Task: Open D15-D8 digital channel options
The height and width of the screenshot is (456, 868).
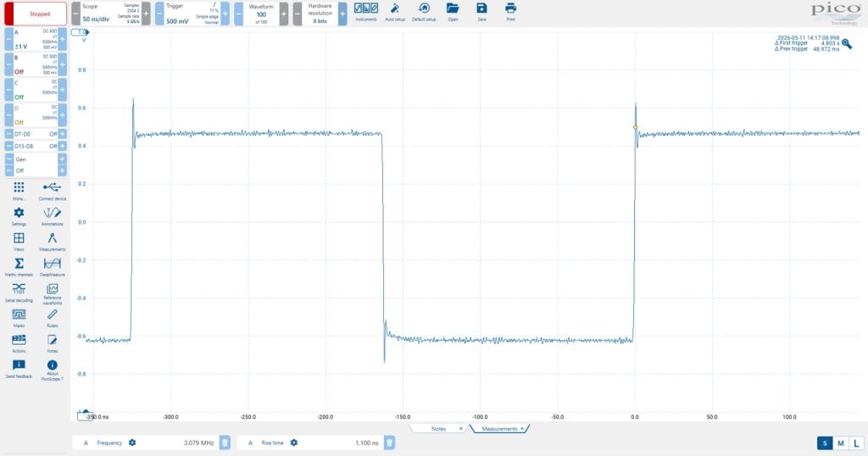Action: [x=36, y=146]
